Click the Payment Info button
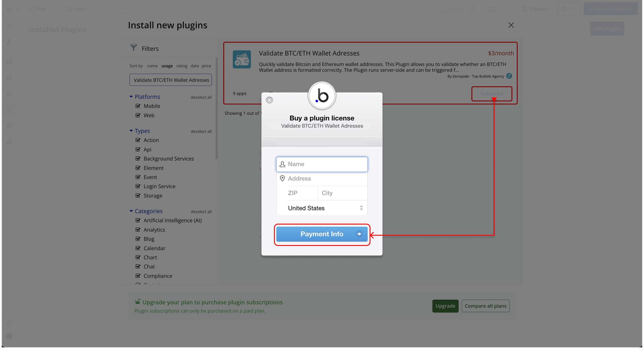 click(x=322, y=234)
